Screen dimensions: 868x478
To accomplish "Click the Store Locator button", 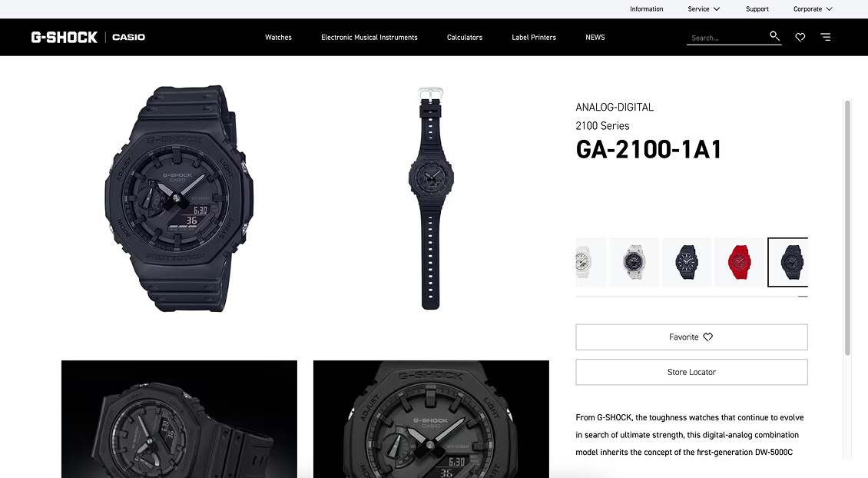I will click(691, 372).
